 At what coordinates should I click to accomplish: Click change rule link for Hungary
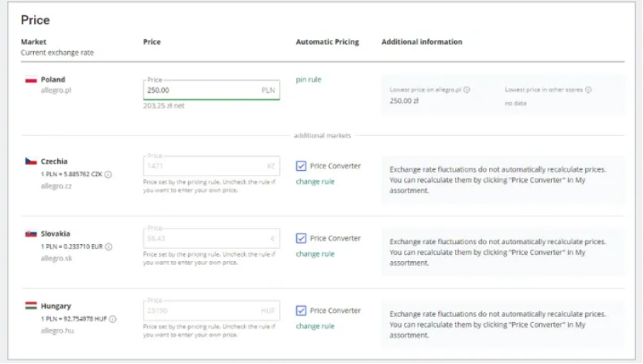click(x=315, y=326)
